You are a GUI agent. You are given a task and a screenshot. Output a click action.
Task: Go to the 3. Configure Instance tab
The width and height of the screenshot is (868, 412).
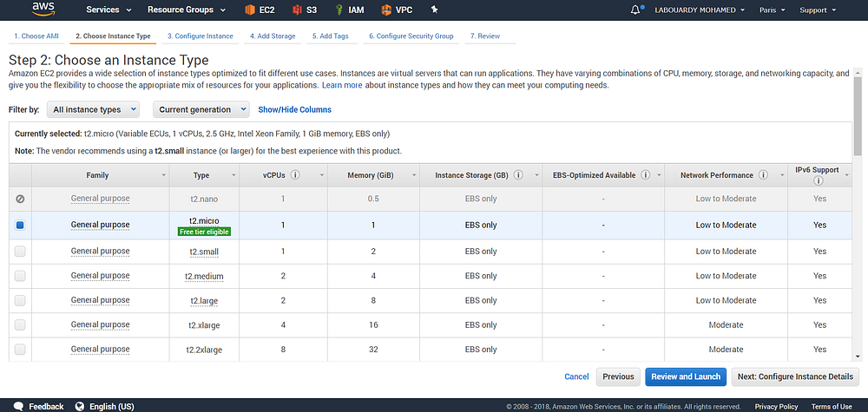point(200,36)
